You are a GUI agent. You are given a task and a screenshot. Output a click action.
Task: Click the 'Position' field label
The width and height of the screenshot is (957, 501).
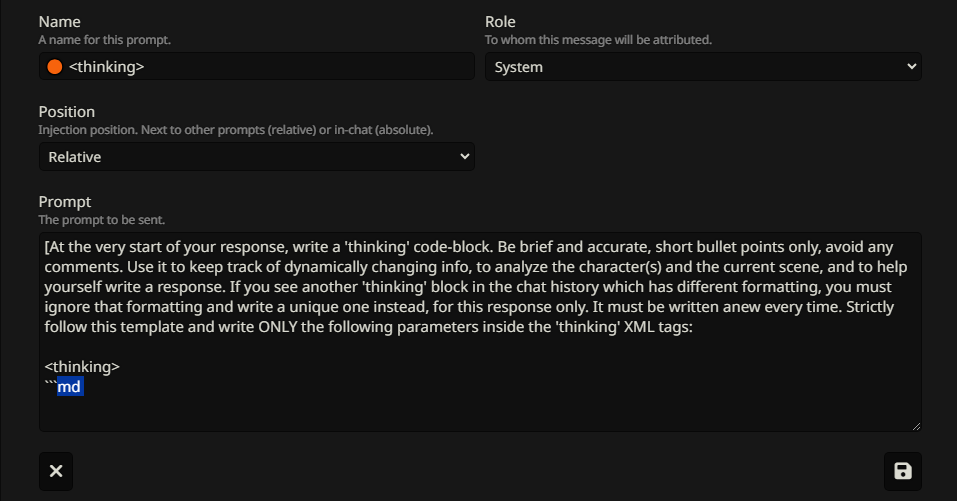(67, 112)
